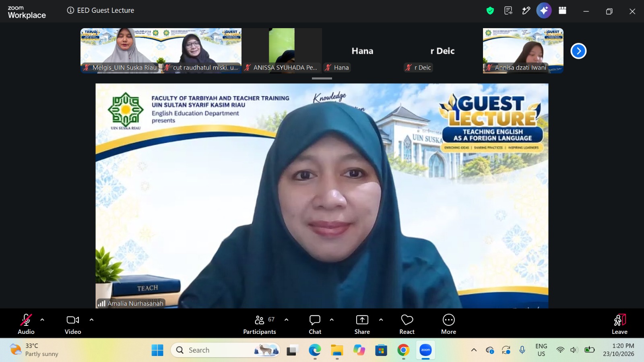Open the weather widget showing 33°C
The height and width of the screenshot is (362, 644).
coord(34,350)
